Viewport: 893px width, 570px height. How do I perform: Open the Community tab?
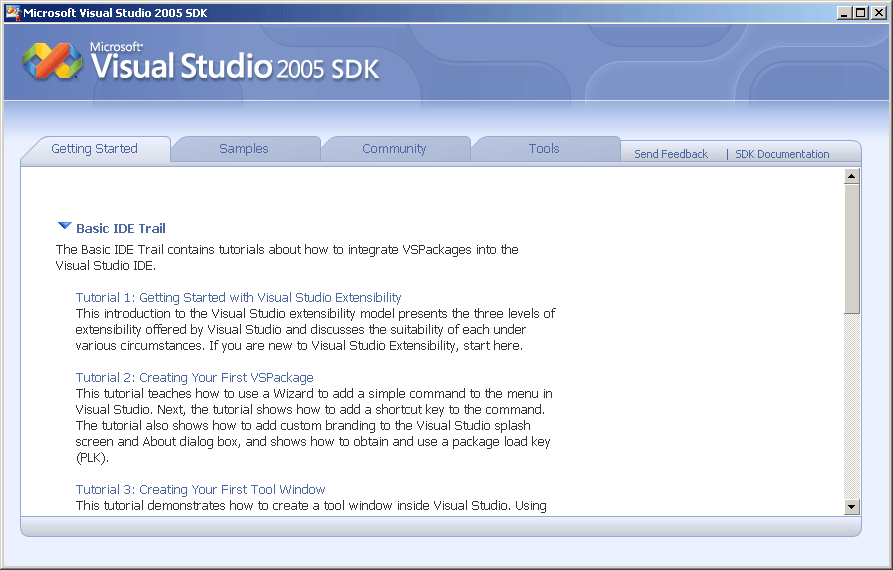(x=394, y=149)
